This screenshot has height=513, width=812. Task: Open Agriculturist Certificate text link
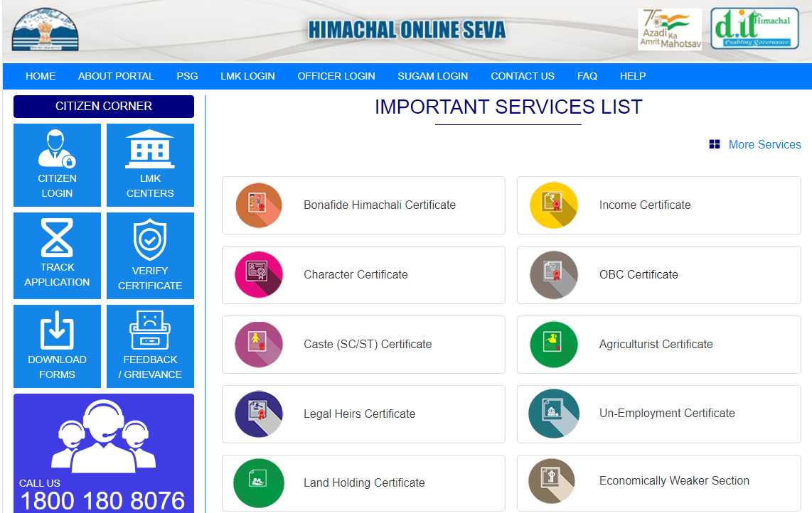pyautogui.click(x=656, y=344)
